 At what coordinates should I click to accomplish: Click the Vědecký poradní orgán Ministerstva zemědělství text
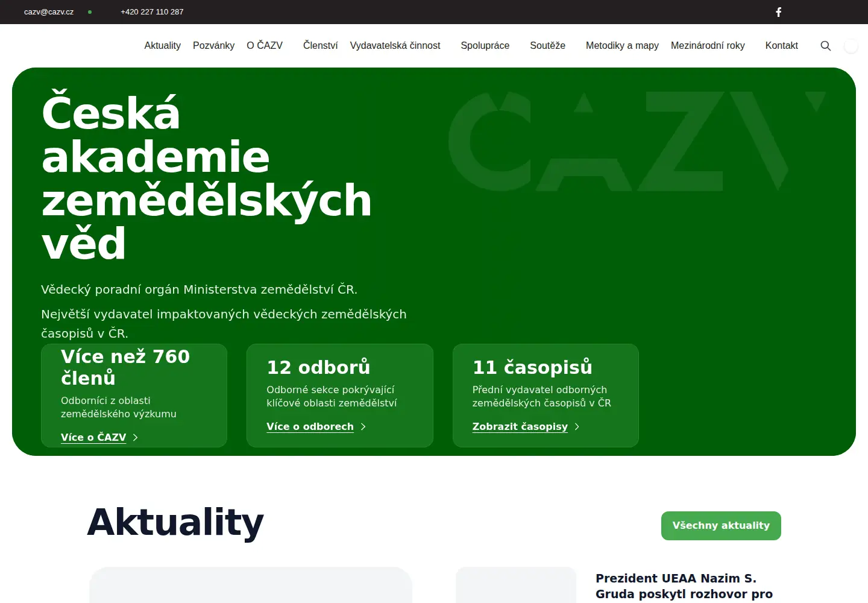(x=199, y=290)
